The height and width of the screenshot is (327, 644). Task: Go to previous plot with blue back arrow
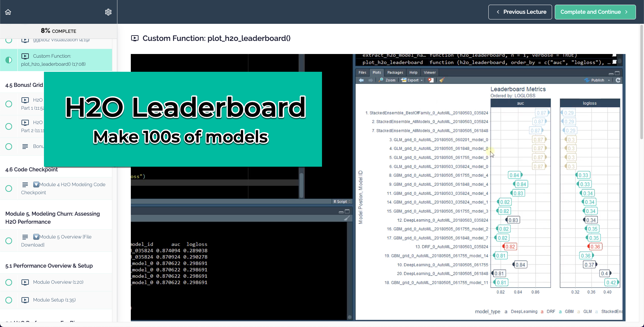[361, 80]
